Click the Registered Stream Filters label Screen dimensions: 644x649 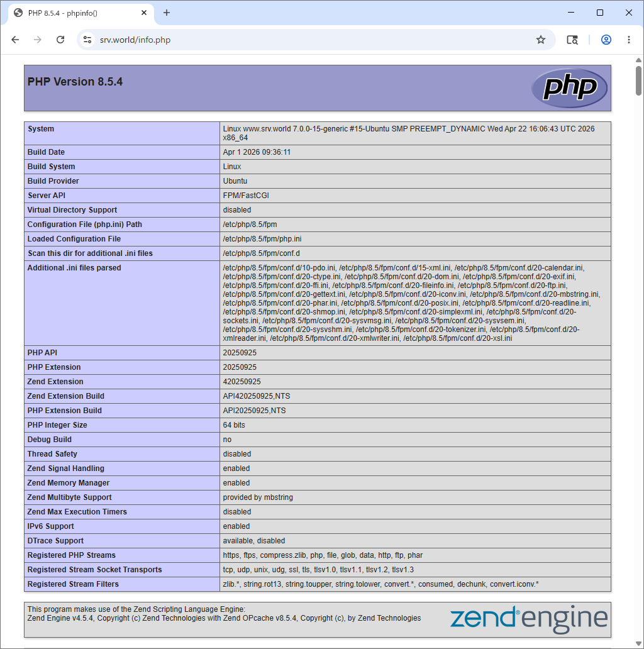pyautogui.click(x=73, y=584)
